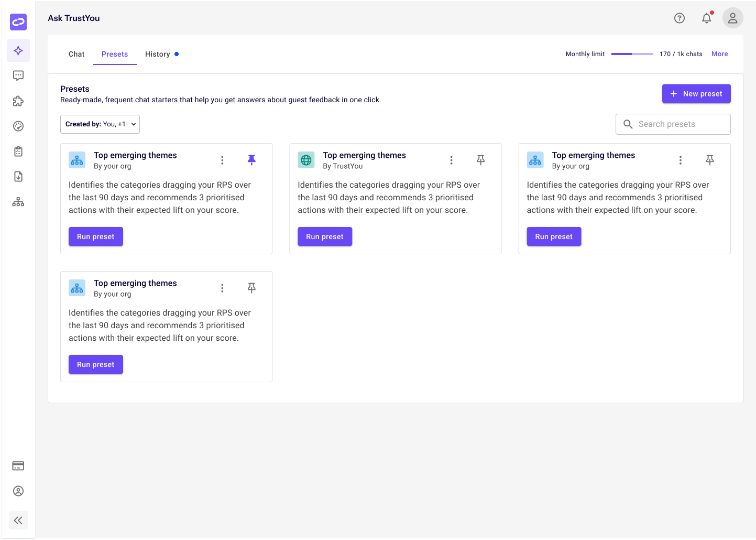
Task: Open three-dot menu on third preset card
Action: [680, 160]
